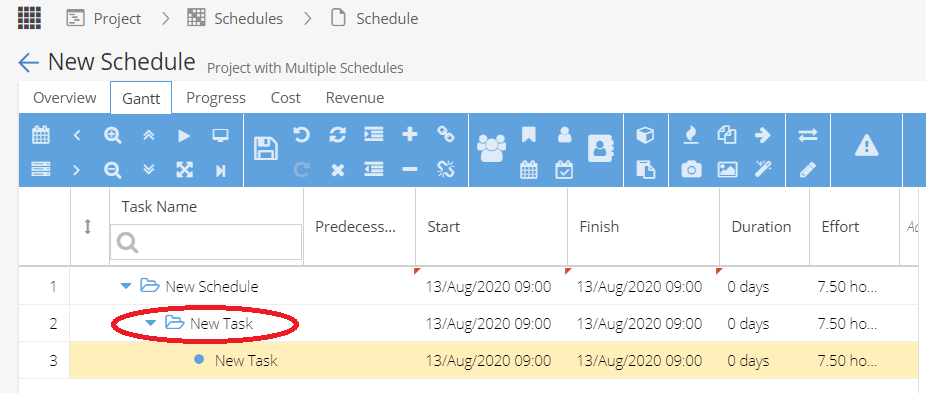Click the warning triangle icon

[866, 145]
